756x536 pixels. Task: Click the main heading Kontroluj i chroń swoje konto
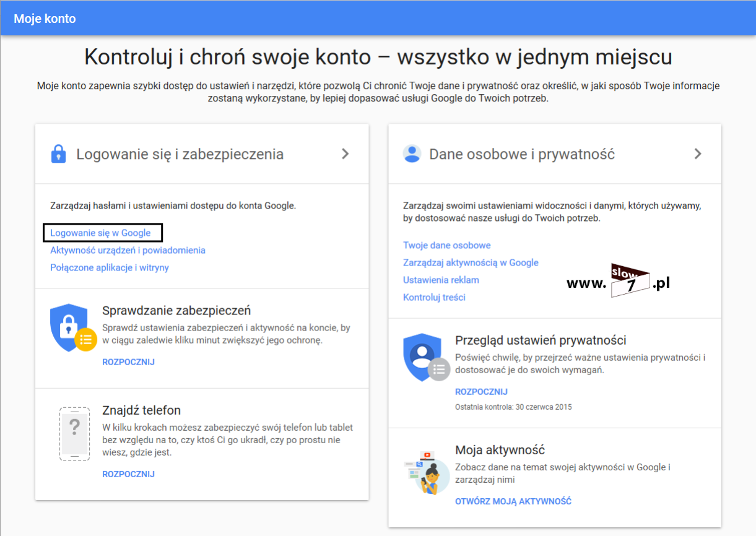pos(378,57)
